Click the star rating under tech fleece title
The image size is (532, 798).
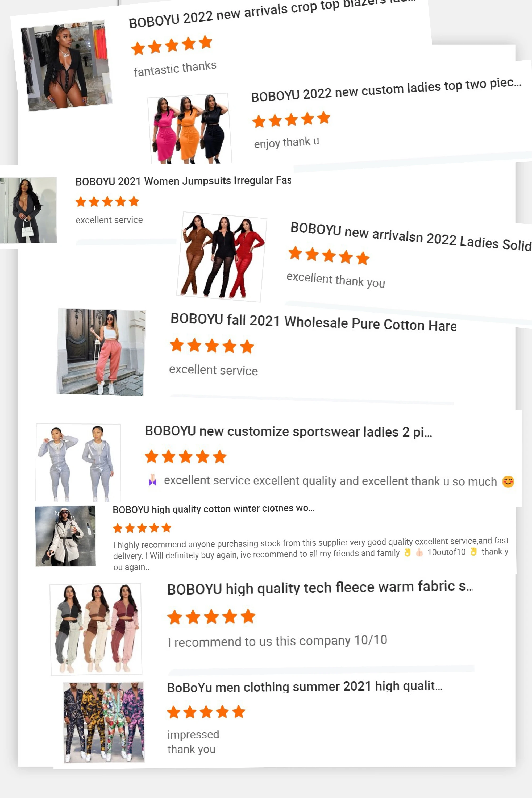coord(211,617)
